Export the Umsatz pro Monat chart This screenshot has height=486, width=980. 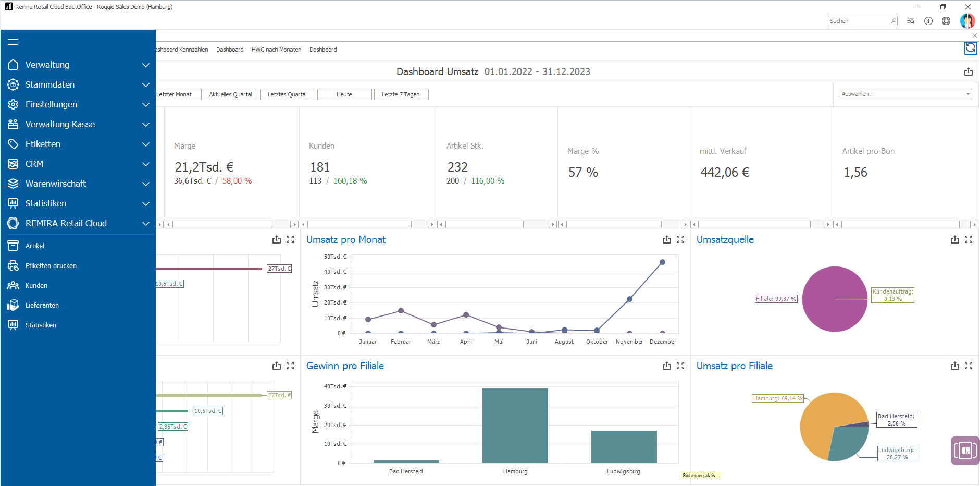click(x=666, y=240)
